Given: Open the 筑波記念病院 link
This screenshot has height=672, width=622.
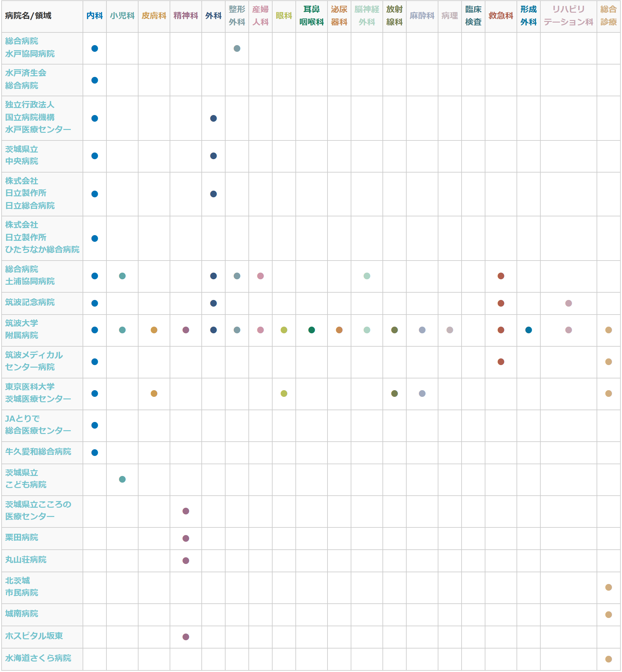Looking at the screenshot, I should pos(30,302).
